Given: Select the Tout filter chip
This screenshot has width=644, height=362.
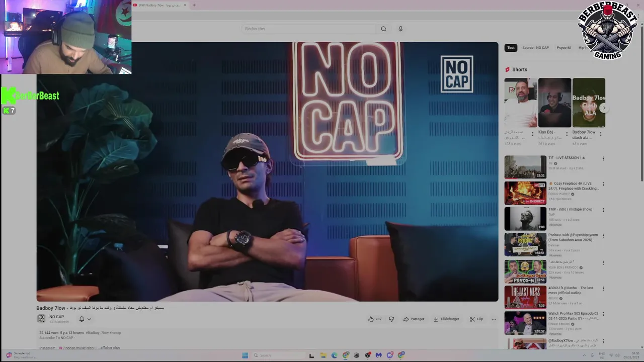Looking at the screenshot, I should point(511,48).
